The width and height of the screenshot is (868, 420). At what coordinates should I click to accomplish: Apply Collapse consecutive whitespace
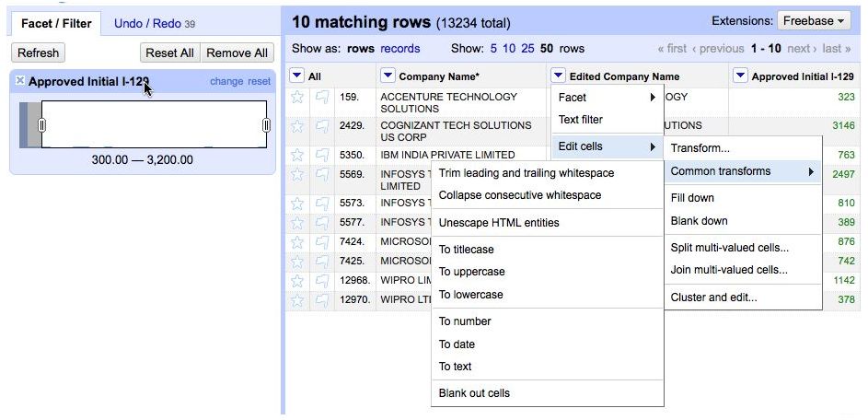point(547,195)
